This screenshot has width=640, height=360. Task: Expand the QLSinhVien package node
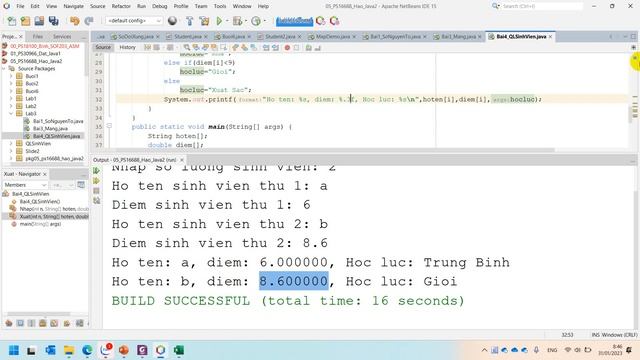pos(11,143)
